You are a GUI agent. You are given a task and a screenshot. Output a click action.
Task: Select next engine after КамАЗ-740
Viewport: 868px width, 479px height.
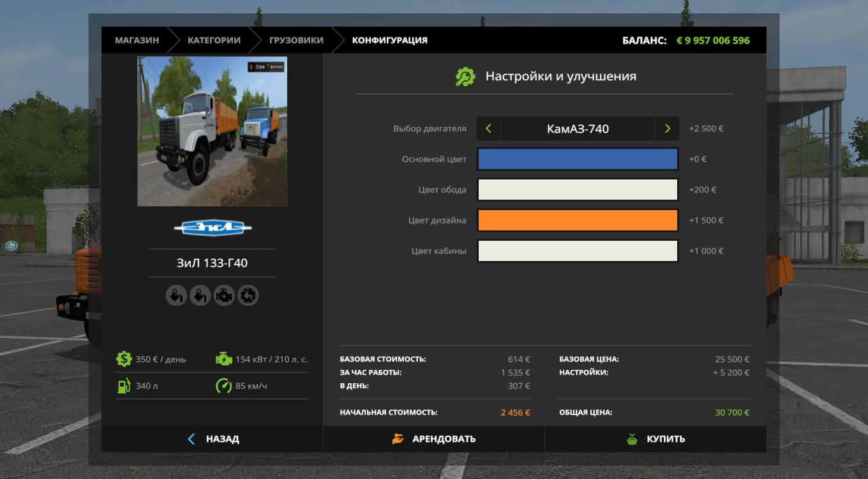click(x=667, y=128)
